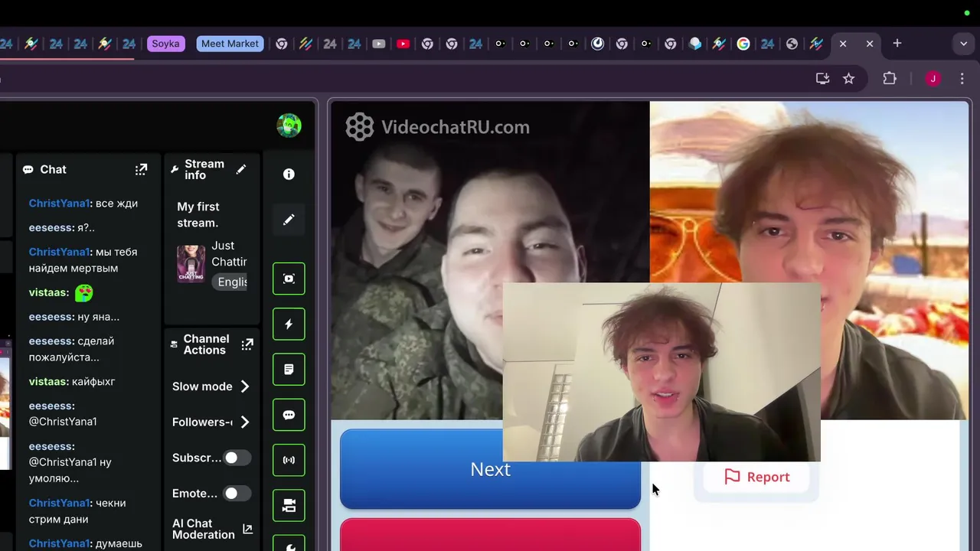Click the Stream info panel heading

(204, 169)
